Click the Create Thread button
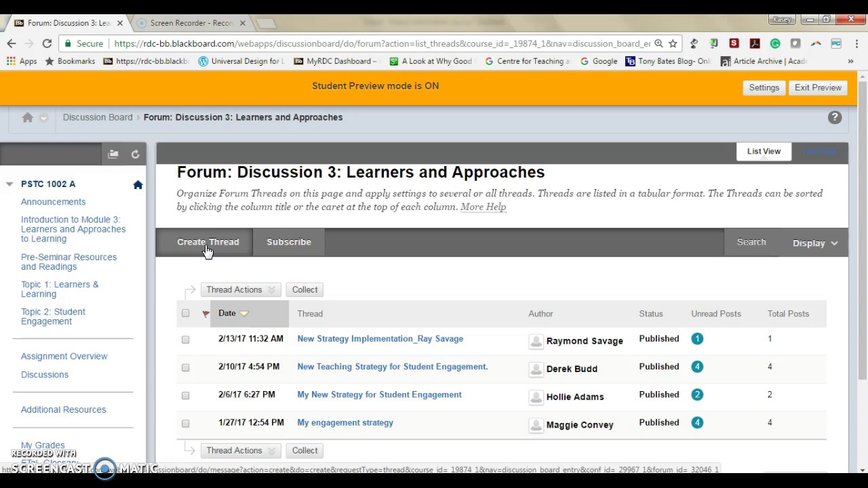The width and height of the screenshot is (868, 488). 208,242
